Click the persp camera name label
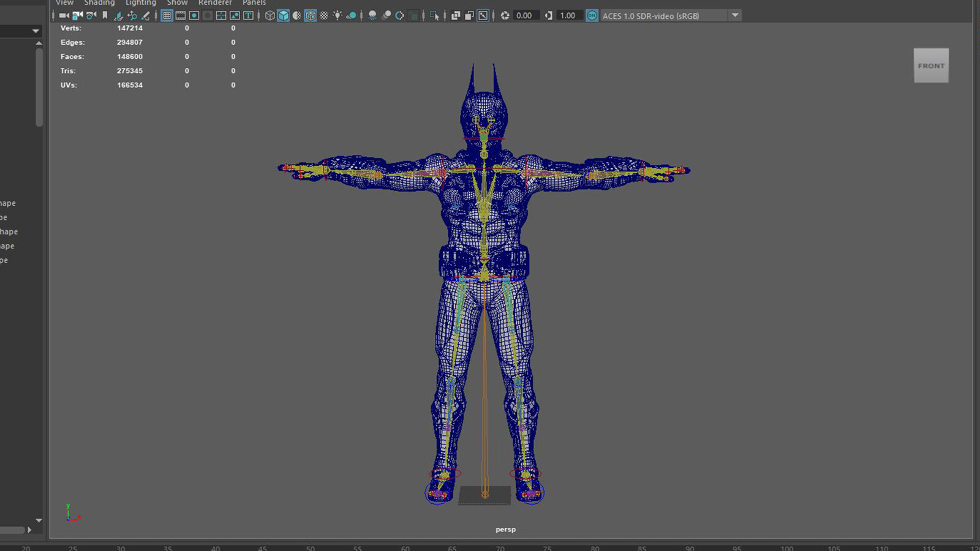Image resolution: width=980 pixels, height=551 pixels. click(x=505, y=530)
